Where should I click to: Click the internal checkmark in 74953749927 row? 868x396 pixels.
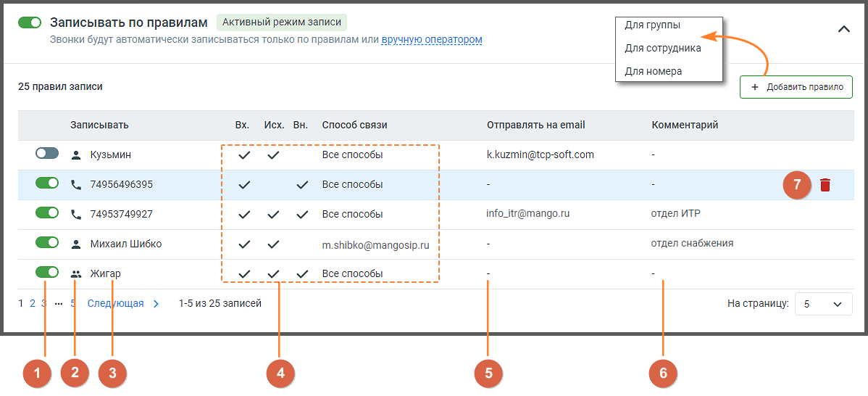coord(301,215)
